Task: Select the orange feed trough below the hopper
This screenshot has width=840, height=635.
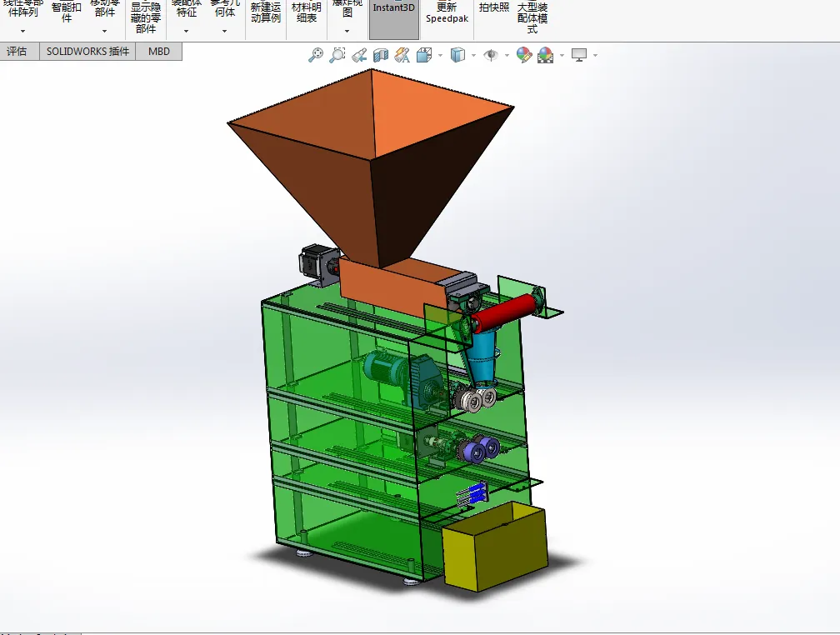Action: point(393,287)
